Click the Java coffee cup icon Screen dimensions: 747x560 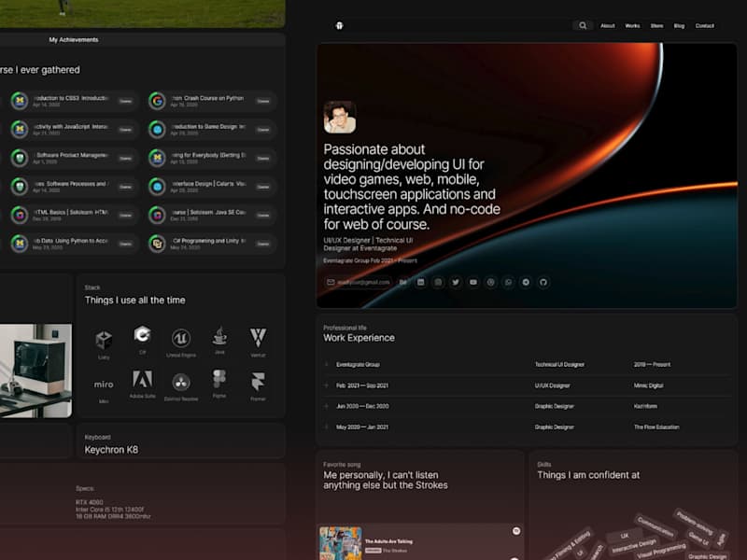point(219,336)
